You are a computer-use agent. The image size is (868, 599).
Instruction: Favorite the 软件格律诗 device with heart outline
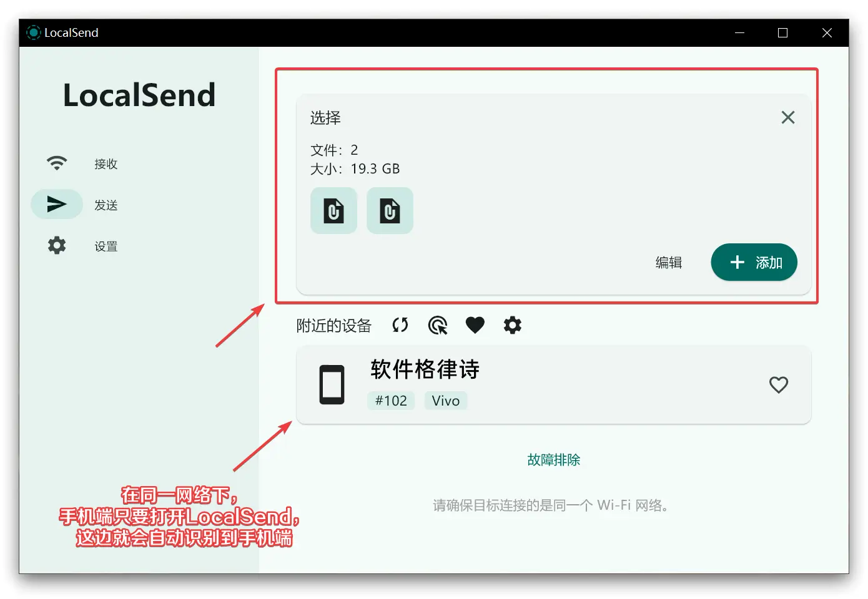click(779, 385)
